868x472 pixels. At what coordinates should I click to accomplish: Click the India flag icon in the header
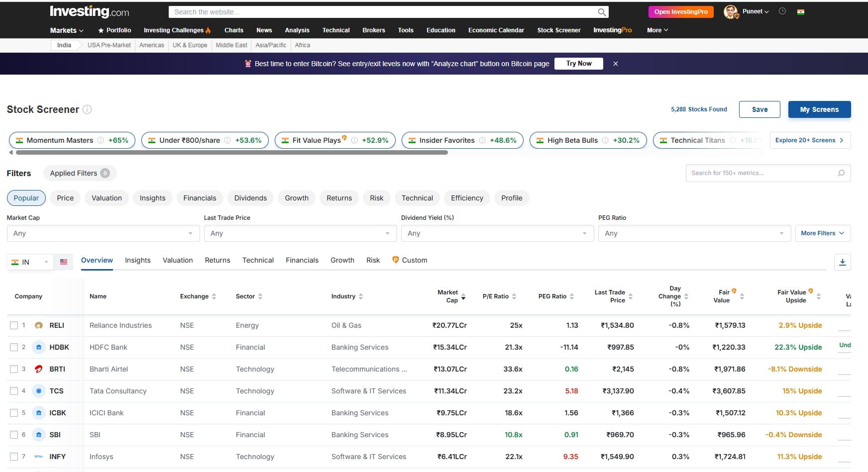point(801,11)
